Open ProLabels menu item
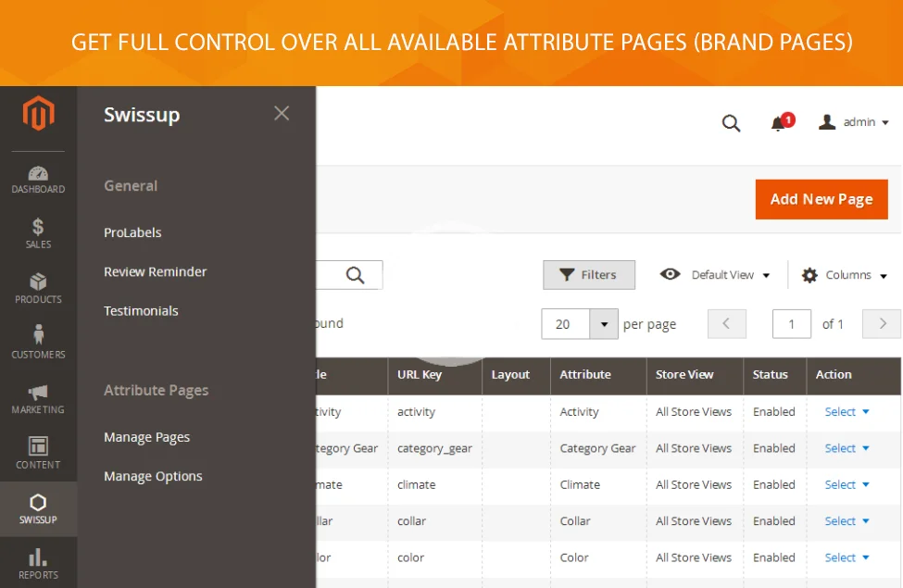 click(x=132, y=232)
